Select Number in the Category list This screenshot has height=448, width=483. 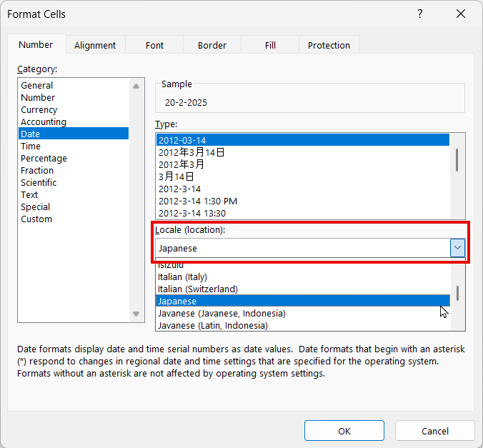pyautogui.click(x=74, y=97)
